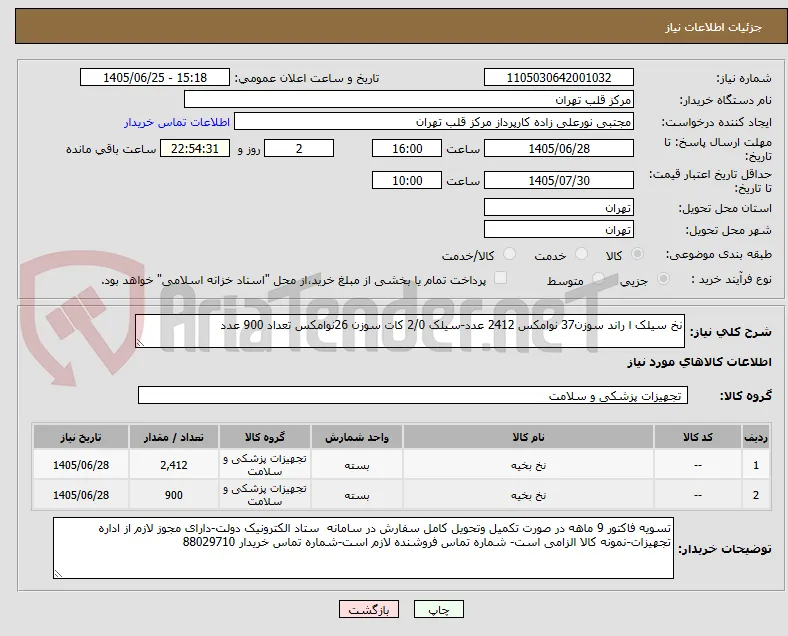
Task: Click the deadline time field 16:00
Action: pos(407,148)
